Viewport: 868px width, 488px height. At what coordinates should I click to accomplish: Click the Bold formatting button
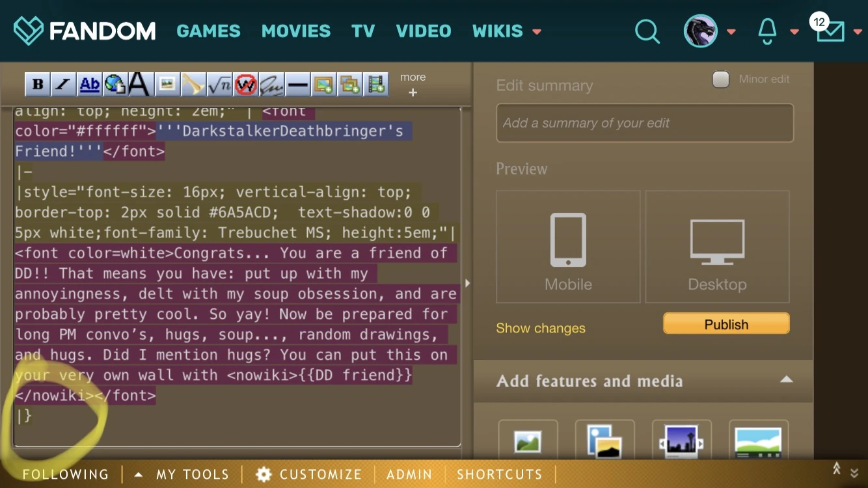[38, 84]
